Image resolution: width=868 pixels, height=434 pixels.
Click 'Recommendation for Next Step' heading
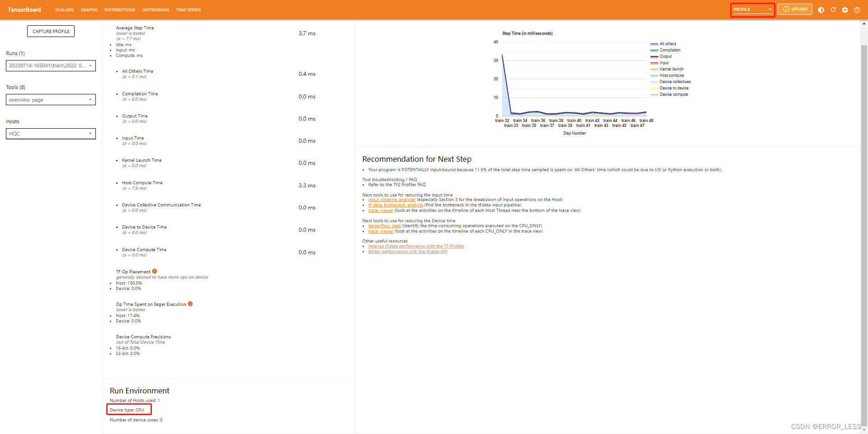(x=417, y=159)
